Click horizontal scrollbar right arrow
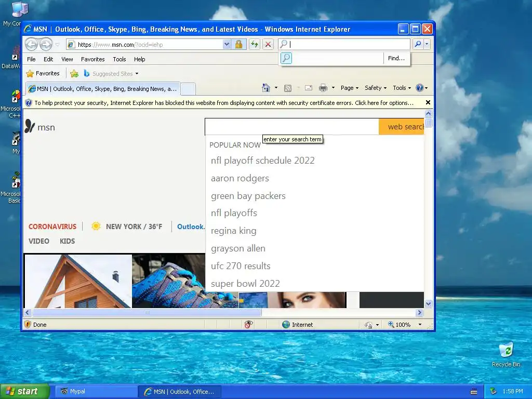 pyautogui.click(x=420, y=312)
